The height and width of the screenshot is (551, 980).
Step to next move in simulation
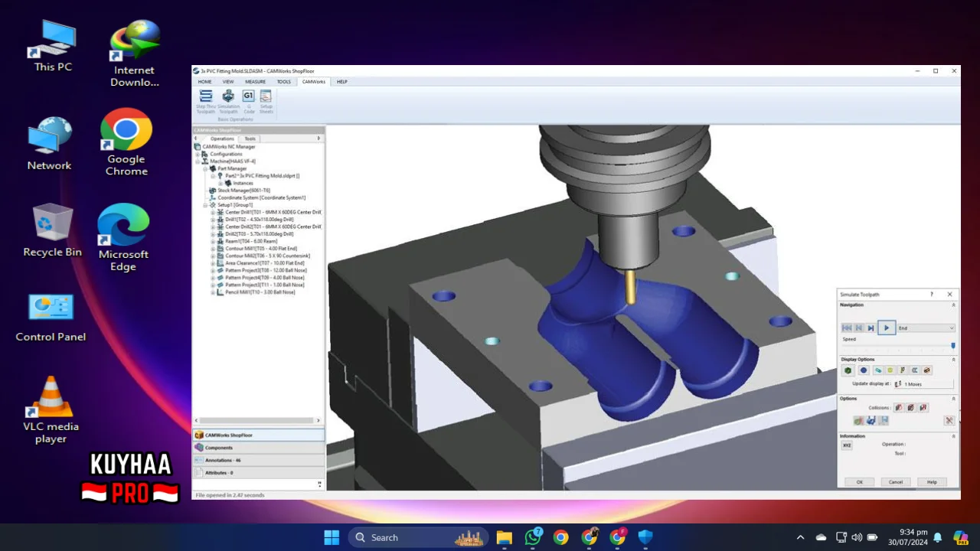coord(871,328)
